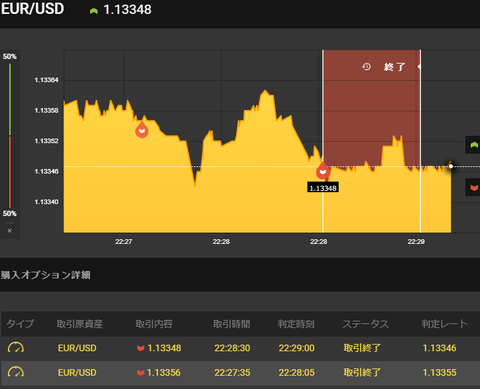Click the 購入オプション詳細 section heading

(x=46, y=275)
